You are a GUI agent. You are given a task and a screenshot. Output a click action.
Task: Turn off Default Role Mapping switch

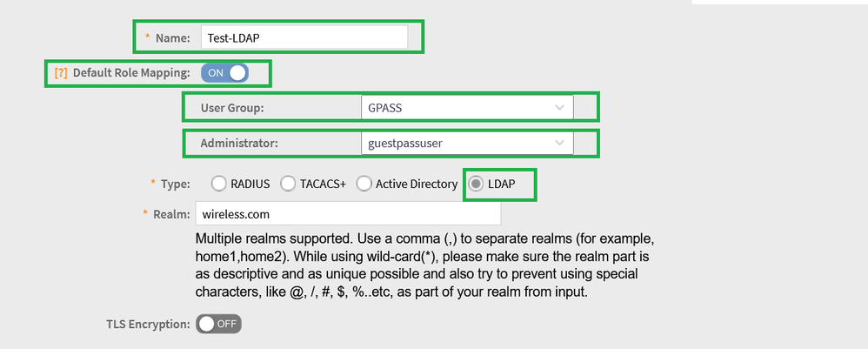224,73
